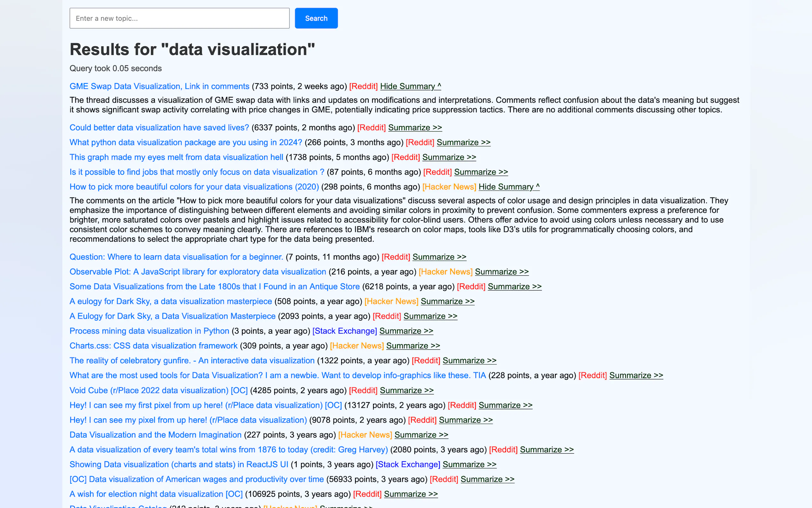
Task: Open 'GME Swap Data Visualization' link
Action: tap(159, 86)
